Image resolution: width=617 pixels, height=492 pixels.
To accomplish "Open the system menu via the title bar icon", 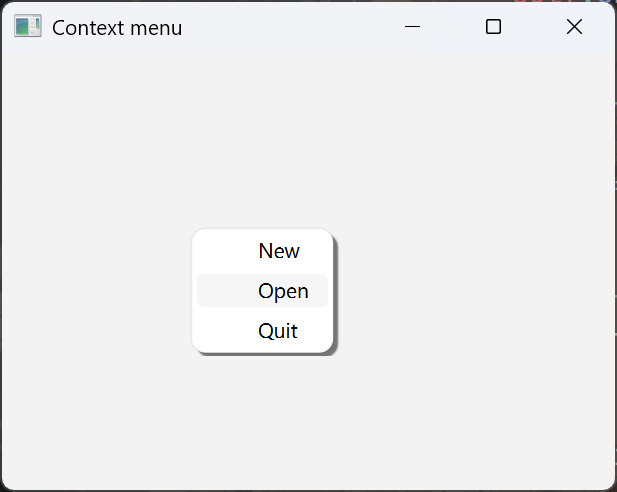I will point(27,27).
